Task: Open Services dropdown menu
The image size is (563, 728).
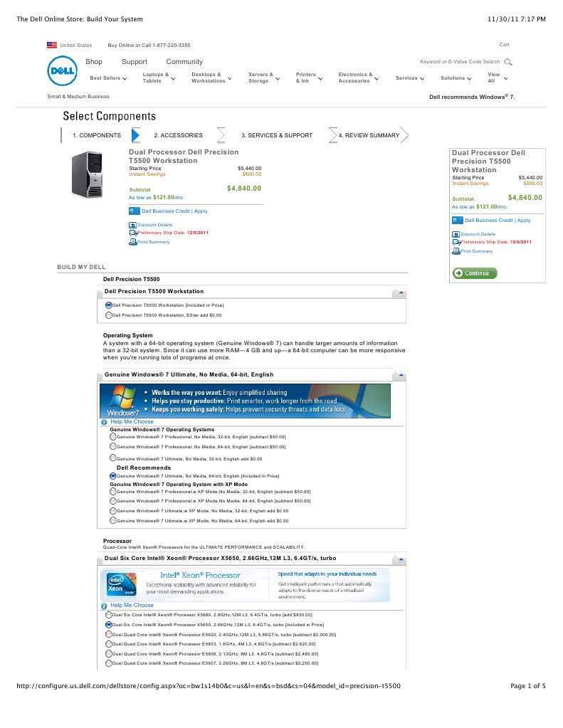Action: pyautogui.click(x=410, y=78)
